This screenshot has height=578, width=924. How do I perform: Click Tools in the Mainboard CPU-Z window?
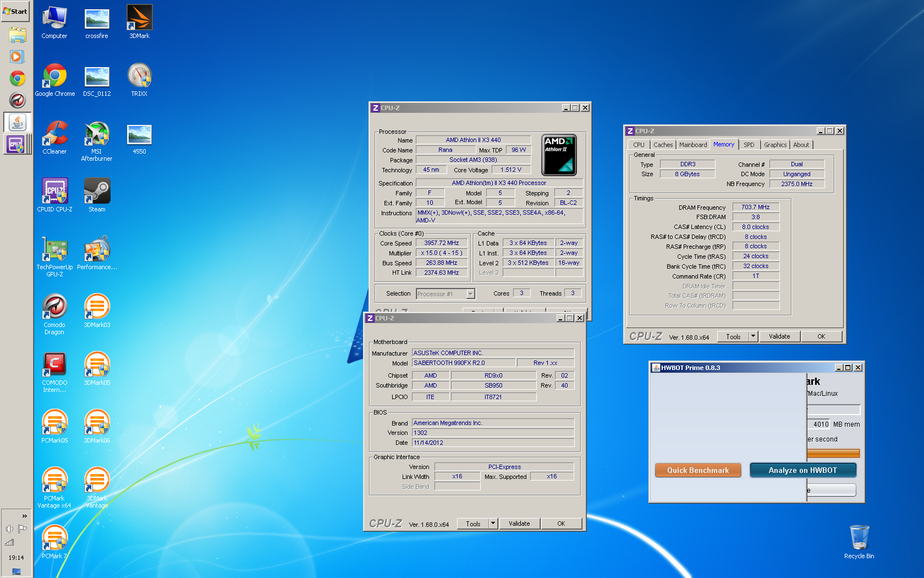click(473, 524)
